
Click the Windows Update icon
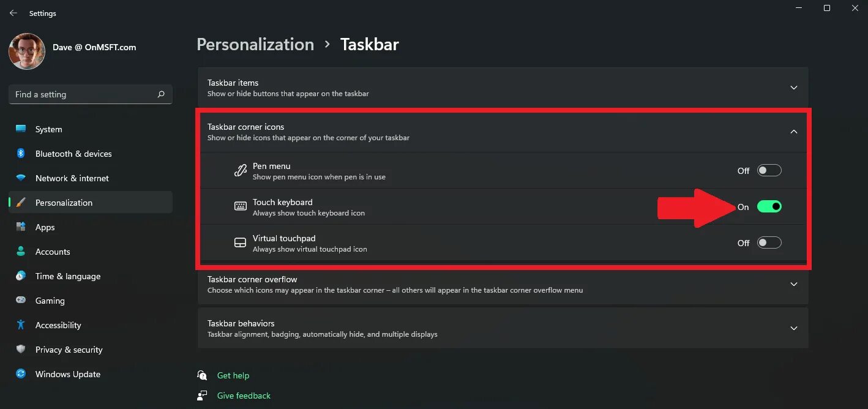coord(21,374)
